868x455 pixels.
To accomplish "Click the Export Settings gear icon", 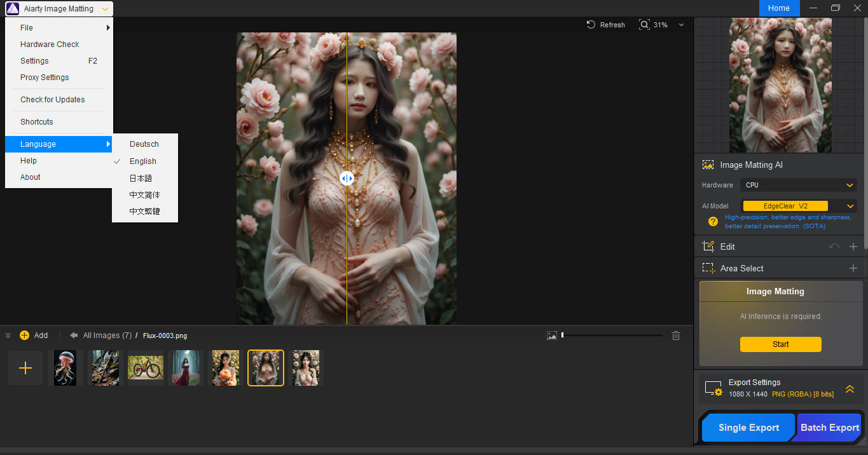I will point(713,388).
